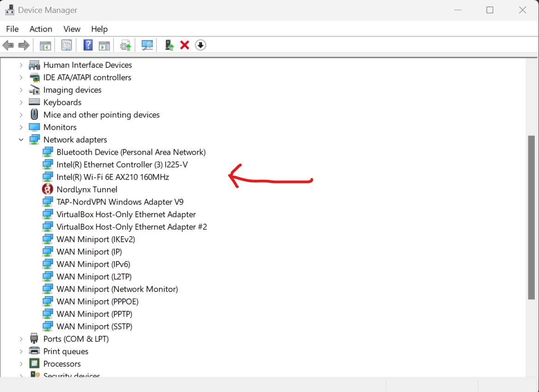539x392 pixels.
Task: Scan for hardware changes via monitor-magnifier icon
Action: tap(147, 45)
